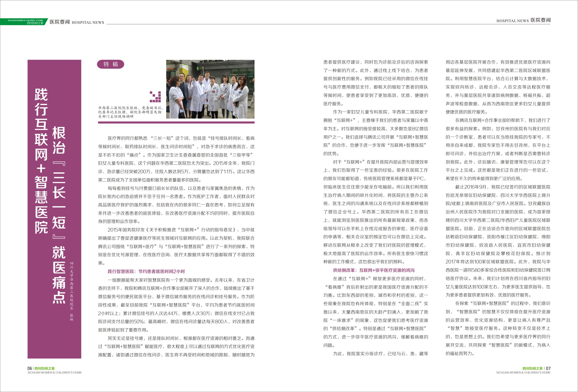The width and height of the screenshot is (578, 392).
Task: Click the line '患者提供医疗建议' at column top
Action: (x=375, y=62)
